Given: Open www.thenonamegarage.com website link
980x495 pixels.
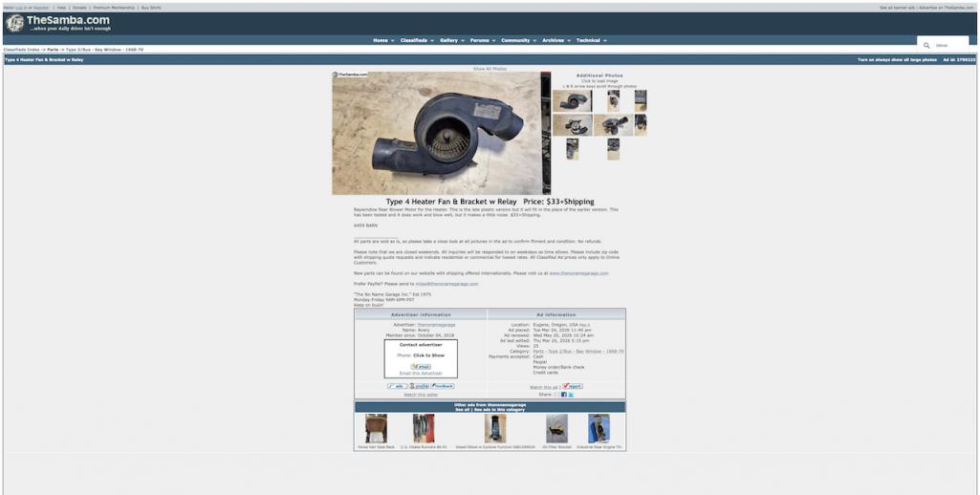Looking at the screenshot, I should point(578,273).
